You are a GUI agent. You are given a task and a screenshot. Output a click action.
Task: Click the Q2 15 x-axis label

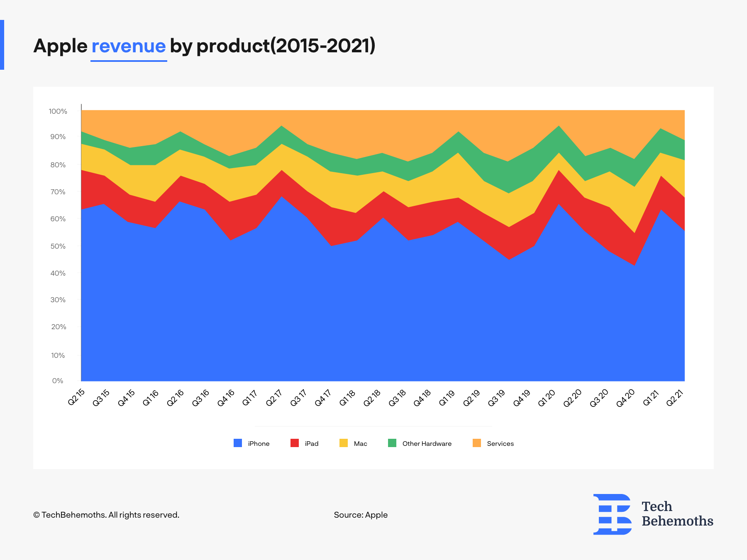click(77, 397)
